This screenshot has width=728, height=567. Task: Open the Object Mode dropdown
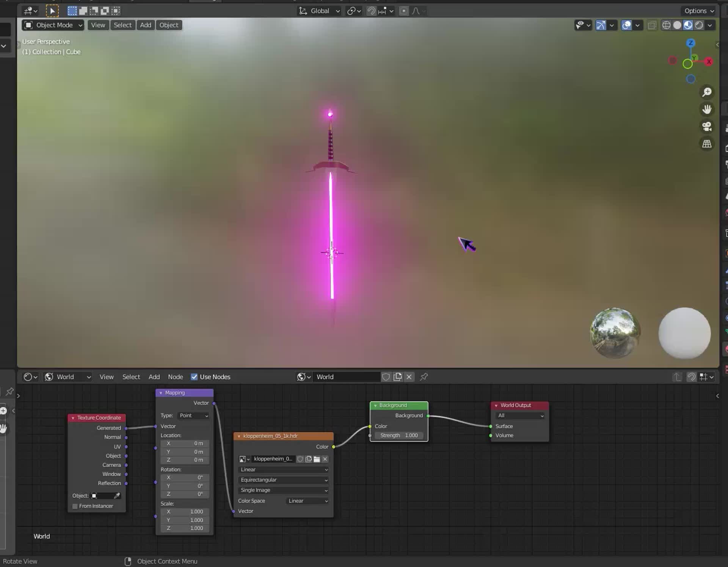(x=52, y=25)
